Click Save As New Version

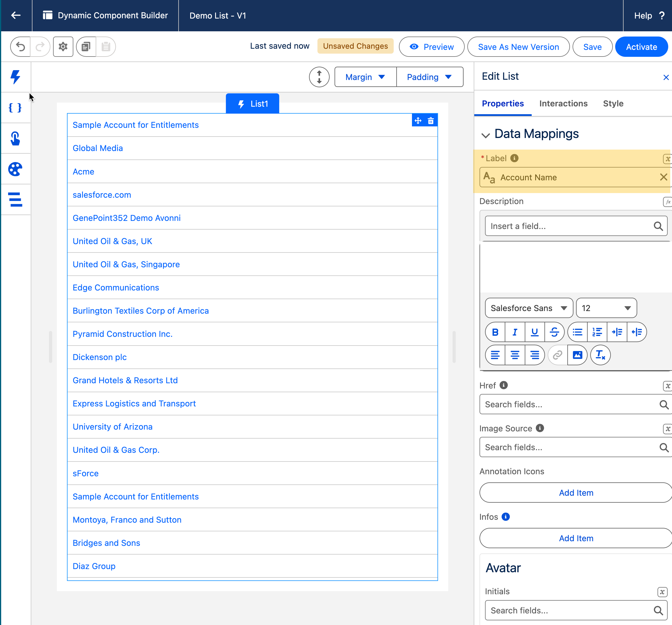tap(518, 47)
